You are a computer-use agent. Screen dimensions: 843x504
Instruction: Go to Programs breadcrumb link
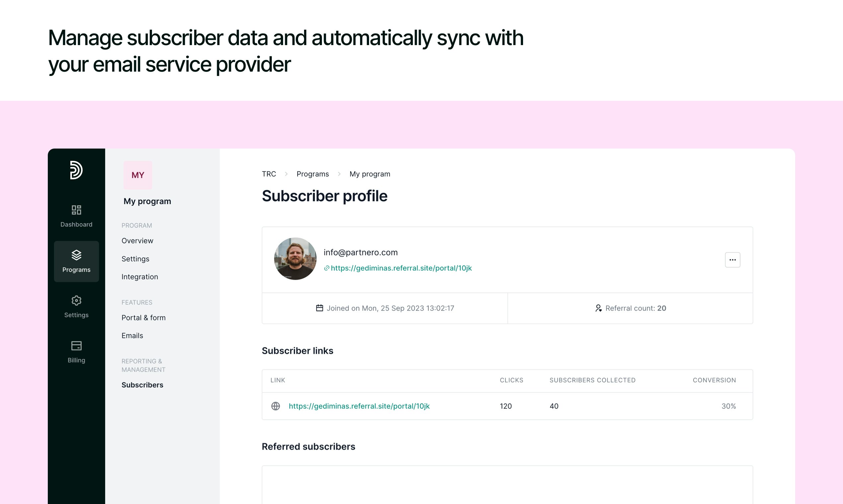tap(312, 174)
